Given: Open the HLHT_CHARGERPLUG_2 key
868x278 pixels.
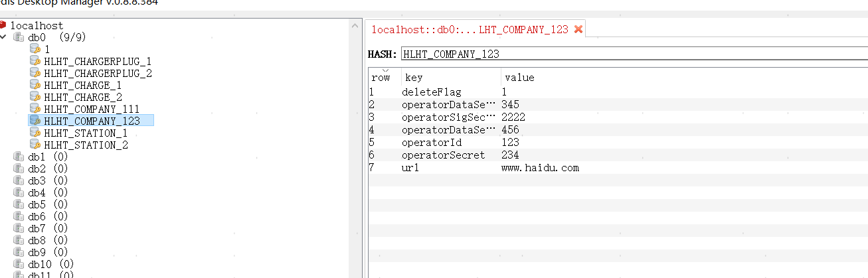Looking at the screenshot, I should click(x=98, y=73).
